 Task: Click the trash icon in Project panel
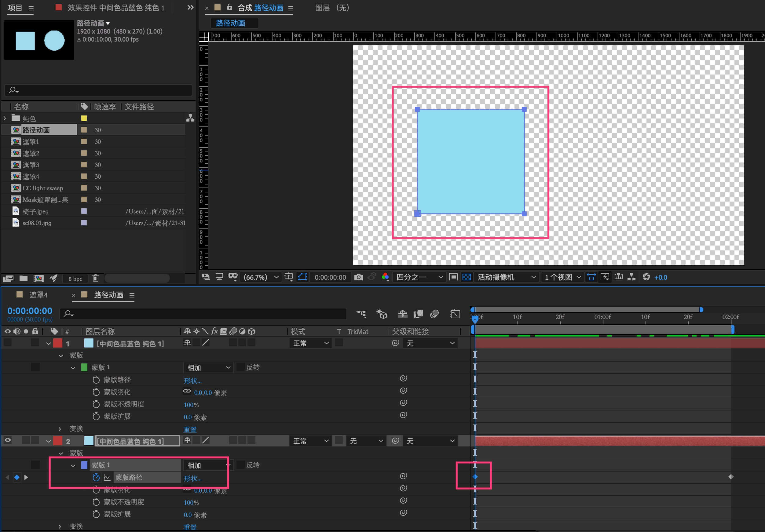(x=96, y=278)
